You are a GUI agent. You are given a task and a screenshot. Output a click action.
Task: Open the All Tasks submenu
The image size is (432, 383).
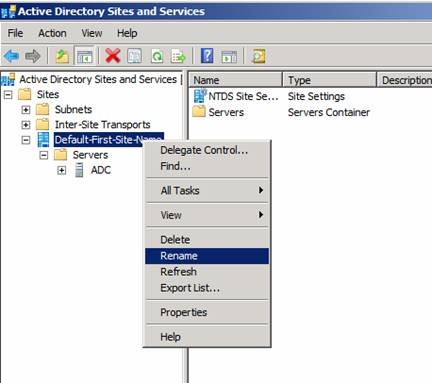click(207, 190)
